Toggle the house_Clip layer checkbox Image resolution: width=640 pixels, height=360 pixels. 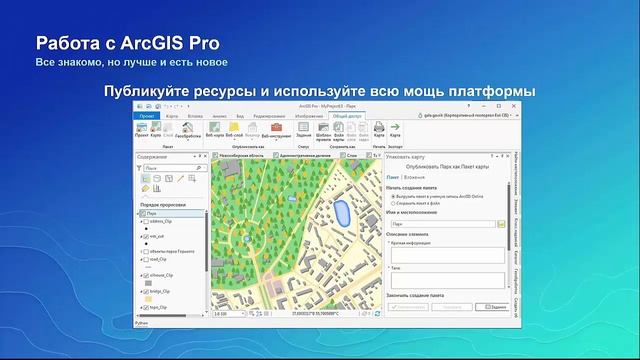[146, 276]
